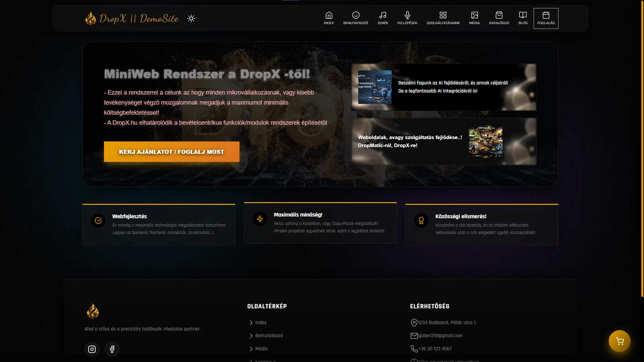Click Kérj ajánlatot / Foglalj most button

(x=172, y=152)
